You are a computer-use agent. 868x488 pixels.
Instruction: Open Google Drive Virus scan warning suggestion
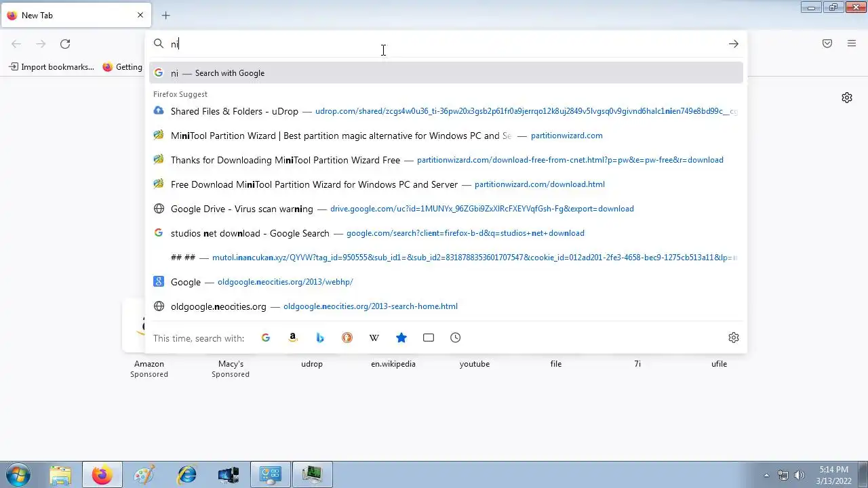(x=446, y=209)
